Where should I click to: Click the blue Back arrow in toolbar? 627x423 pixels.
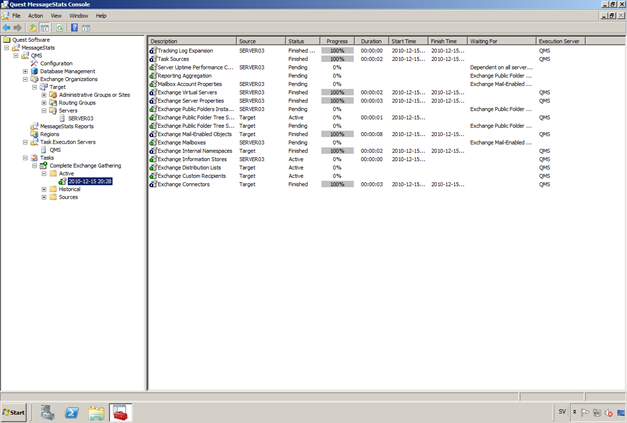pyautogui.click(x=6, y=28)
